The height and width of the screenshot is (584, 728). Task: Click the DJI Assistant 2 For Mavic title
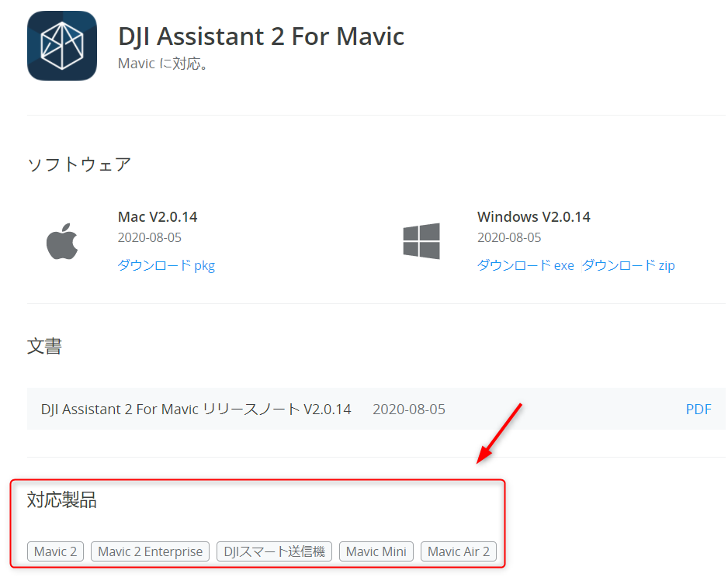click(x=261, y=36)
